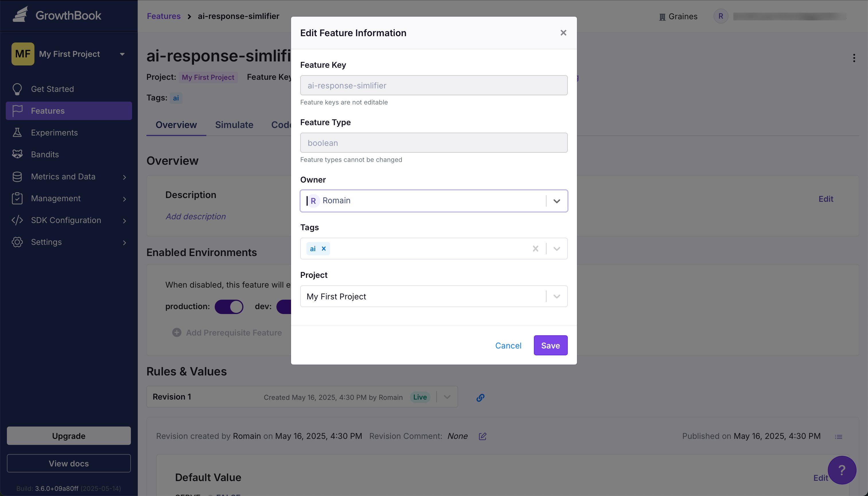Click the Live status badge
Screen dimensions: 868x496
pos(420,397)
